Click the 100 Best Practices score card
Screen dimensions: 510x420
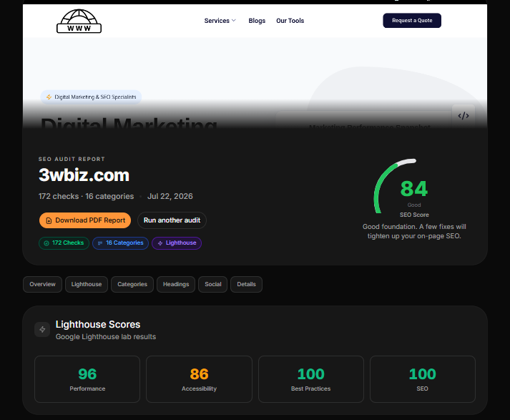click(x=311, y=379)
